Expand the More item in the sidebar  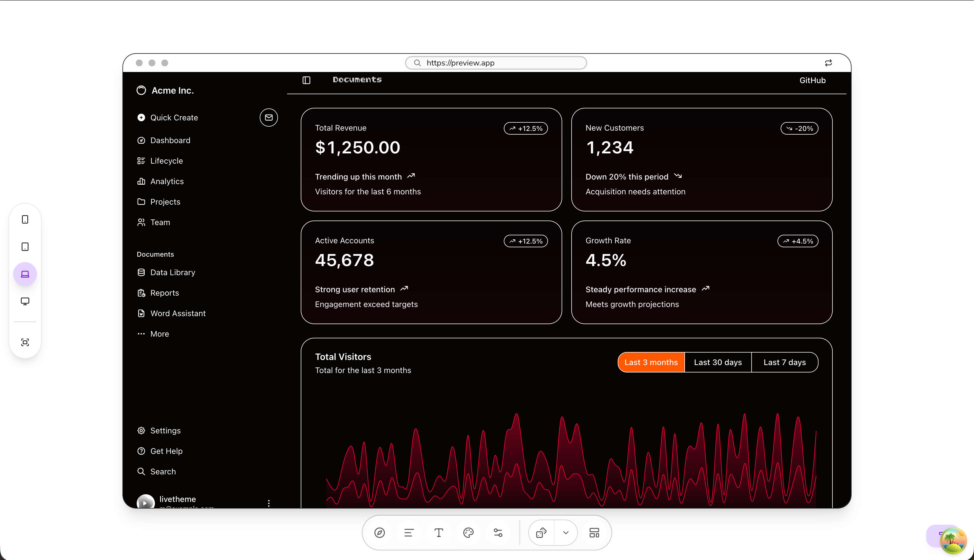pyautogui.click(x=159, y=334)
